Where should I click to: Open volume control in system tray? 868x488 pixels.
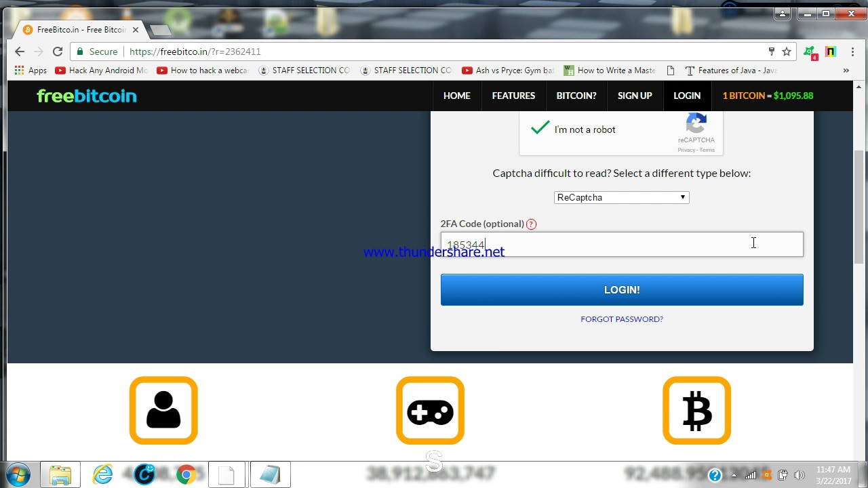(799, 476)
